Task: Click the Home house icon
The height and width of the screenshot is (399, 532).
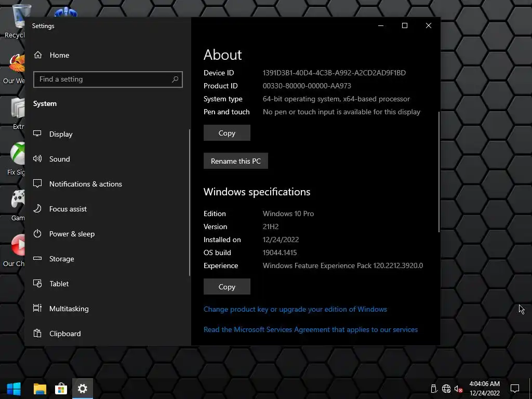Action: (37, 55)
